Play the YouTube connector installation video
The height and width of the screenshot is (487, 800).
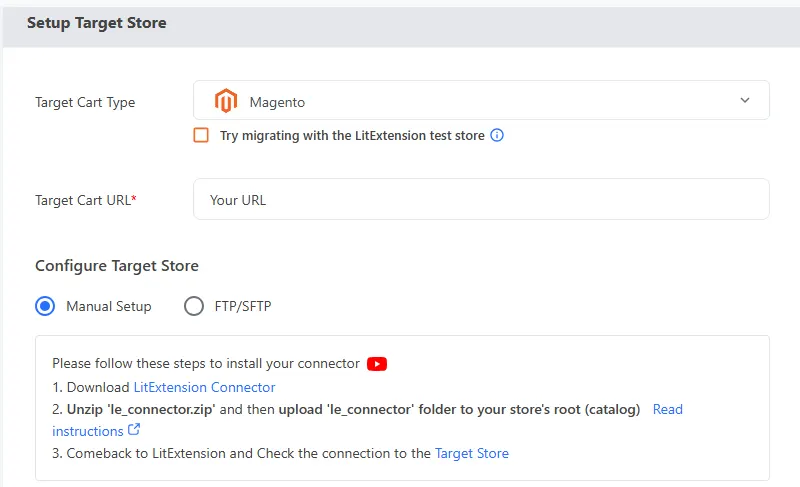click(x=377, y=364)
